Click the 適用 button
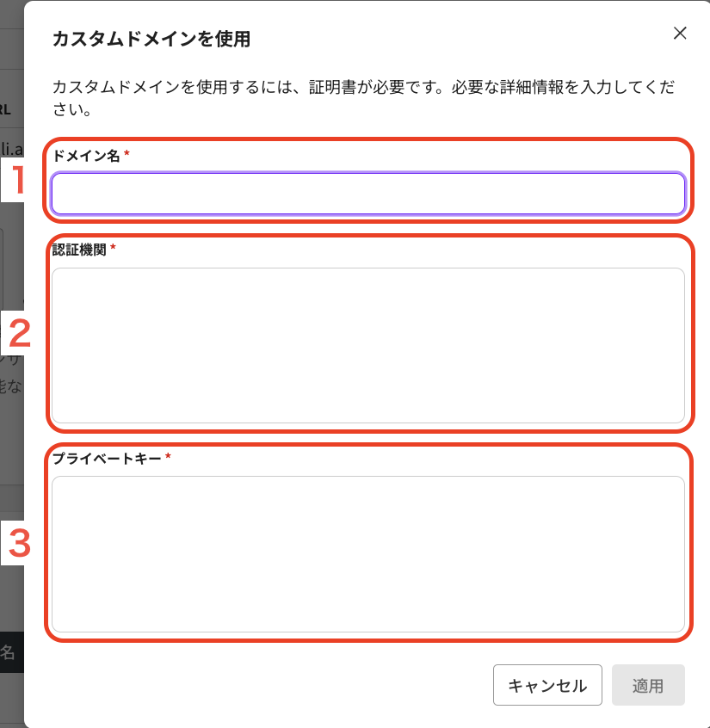 tap(648, 685)
